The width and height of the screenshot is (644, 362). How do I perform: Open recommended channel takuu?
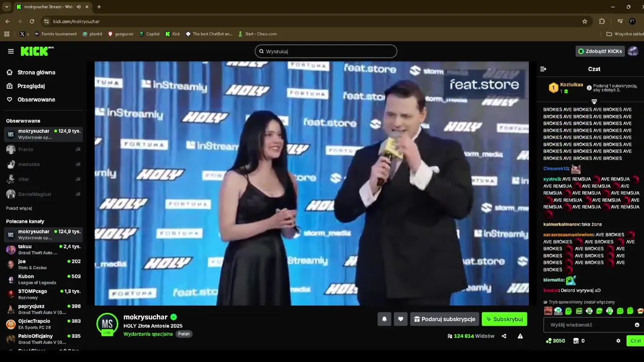tap(43, 249)
